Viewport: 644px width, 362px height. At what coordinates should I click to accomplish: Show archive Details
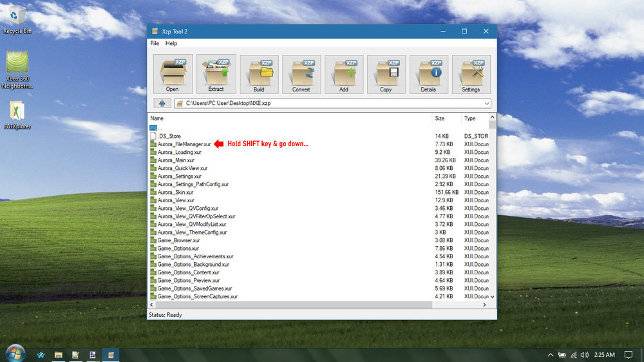428,74
